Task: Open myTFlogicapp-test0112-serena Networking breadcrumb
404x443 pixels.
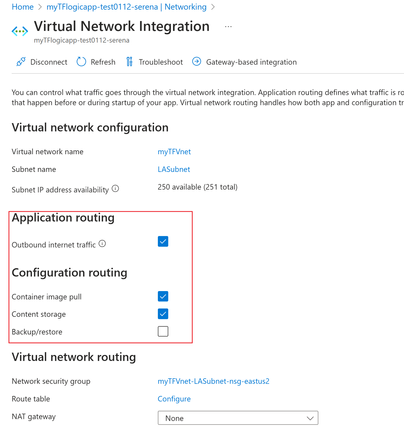Action: 126,7
